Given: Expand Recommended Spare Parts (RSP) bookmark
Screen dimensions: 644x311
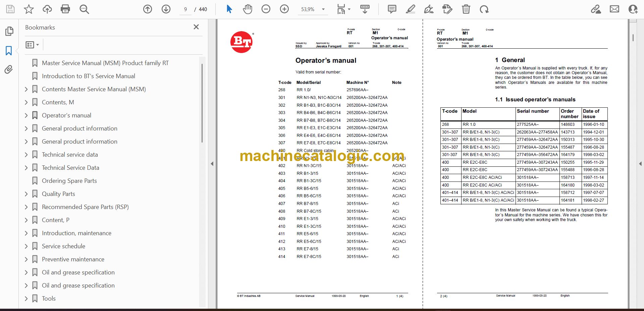Looking at the screenshot, I should coord(26,207).
